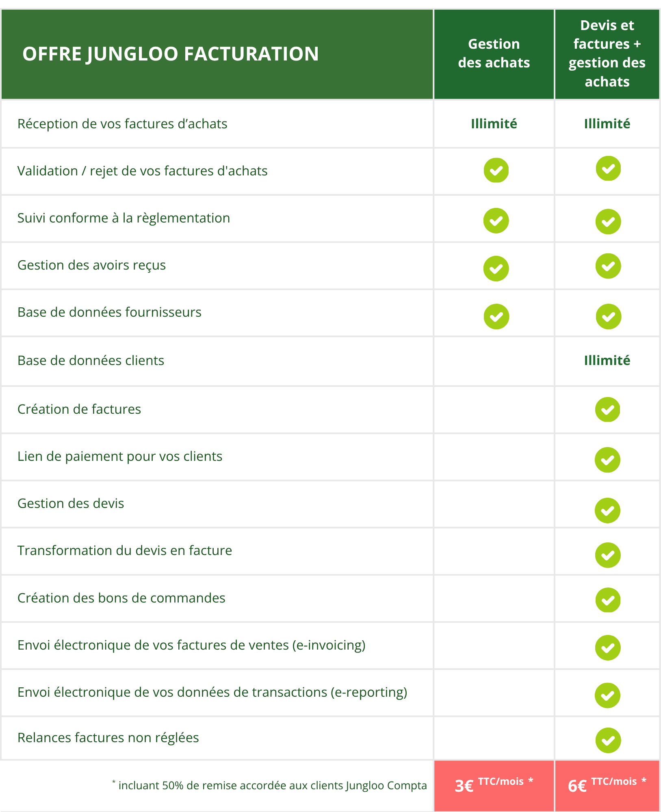
Task: Click Suivi conforme checkmark in Gestion des achats column
Action: [496, 220]
